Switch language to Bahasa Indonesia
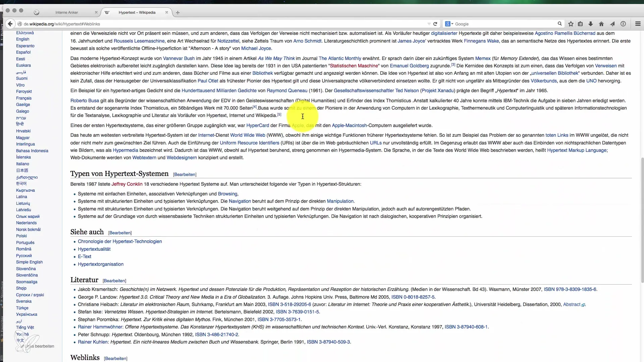This screenshot has width=644, height=362. point(32,151)
